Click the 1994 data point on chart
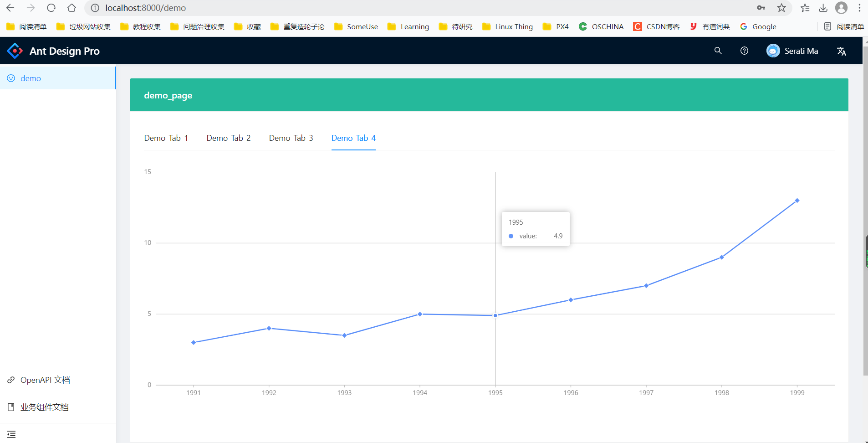 tap(420, 314)
